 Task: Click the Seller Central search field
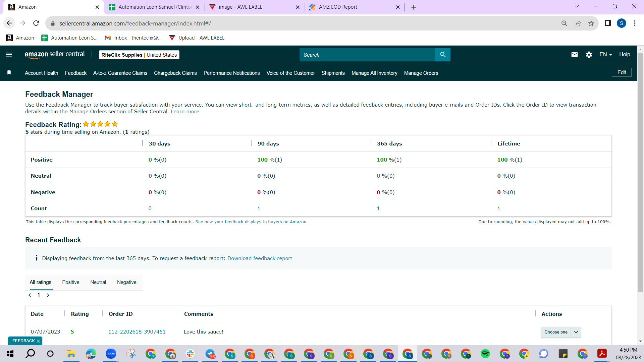click(x=367, y=55)
